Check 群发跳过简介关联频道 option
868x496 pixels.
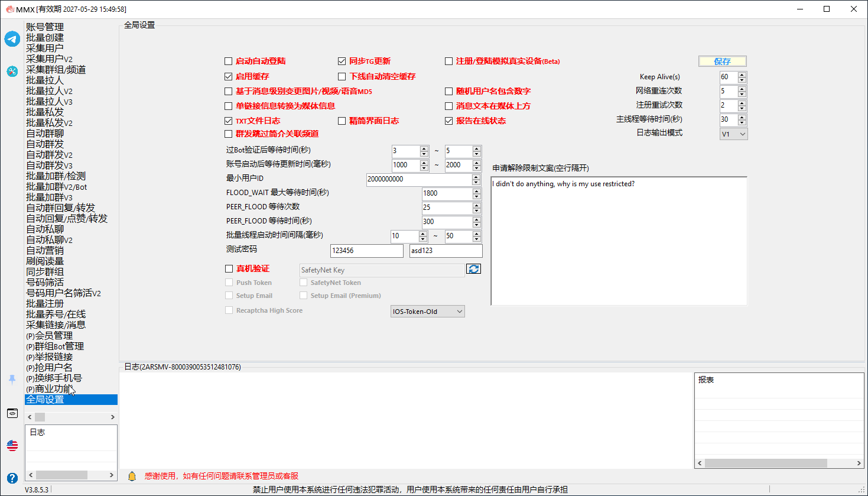[228, 134]
